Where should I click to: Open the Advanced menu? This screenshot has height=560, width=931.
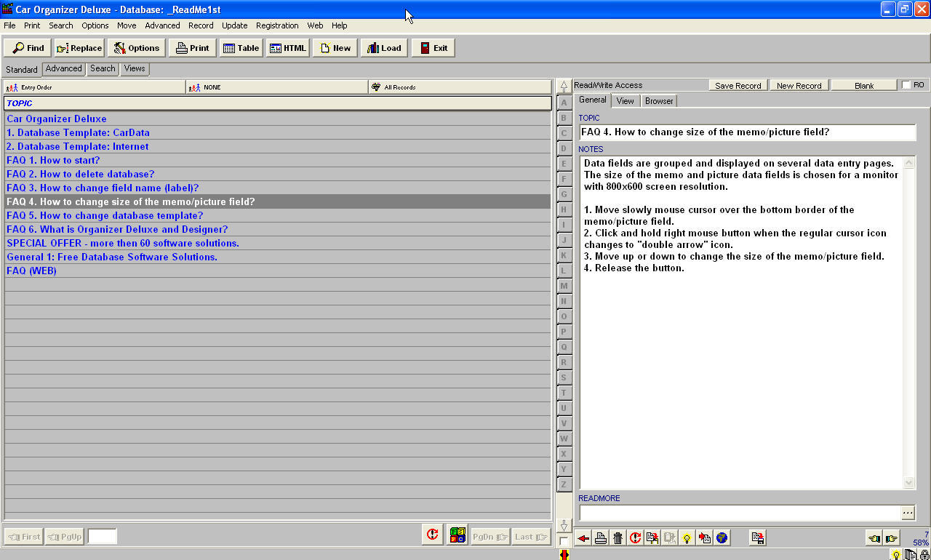point(162,25)
